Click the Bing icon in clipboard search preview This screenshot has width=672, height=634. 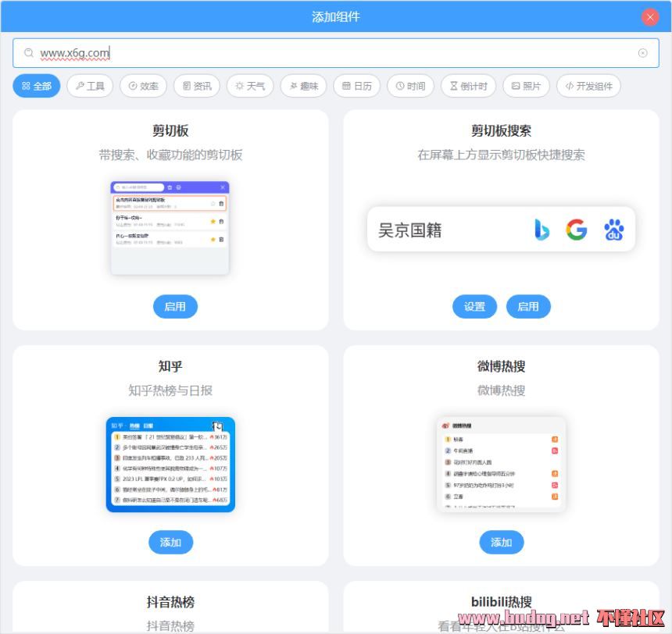tap(542, 230)
